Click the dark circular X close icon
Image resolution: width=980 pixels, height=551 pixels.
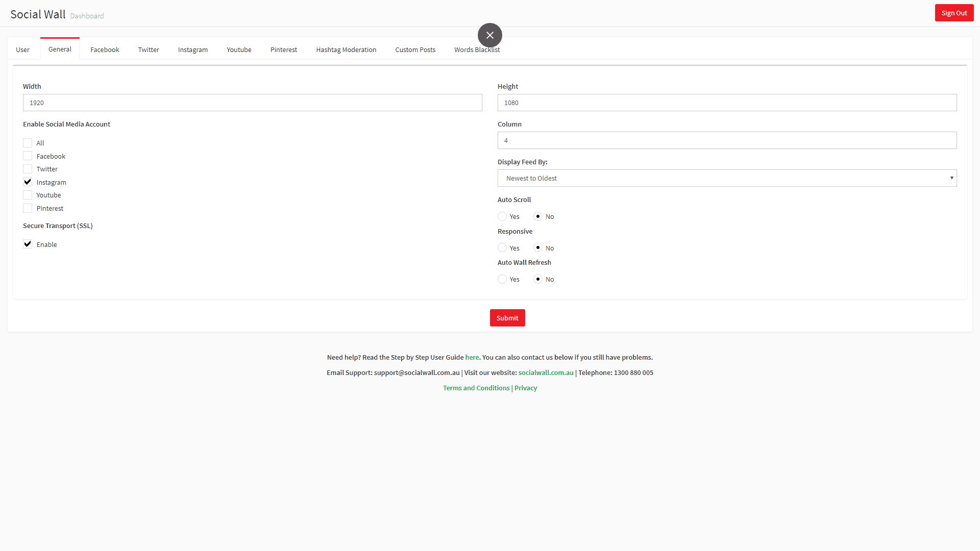pos(489,35)
